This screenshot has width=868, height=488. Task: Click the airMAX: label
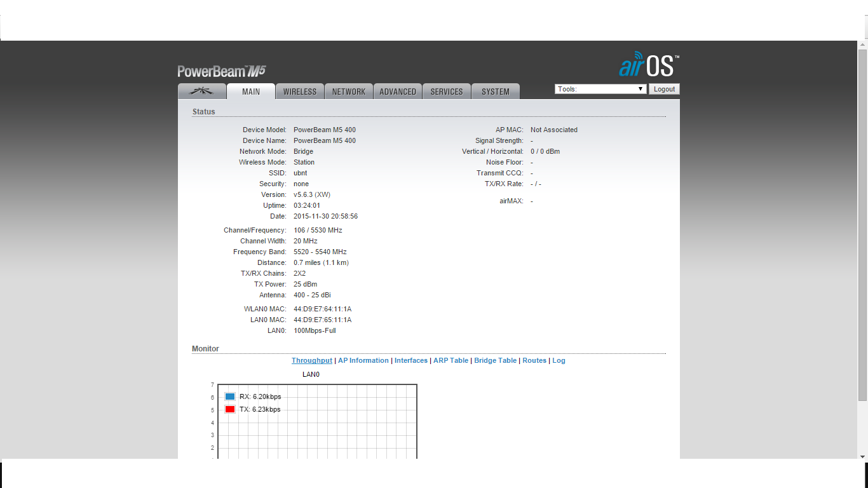click(512, 201)
